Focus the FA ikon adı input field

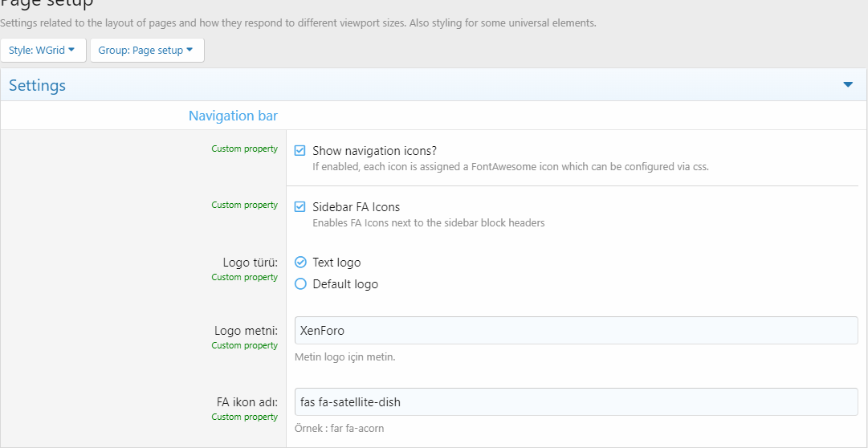tap(577, 402)
